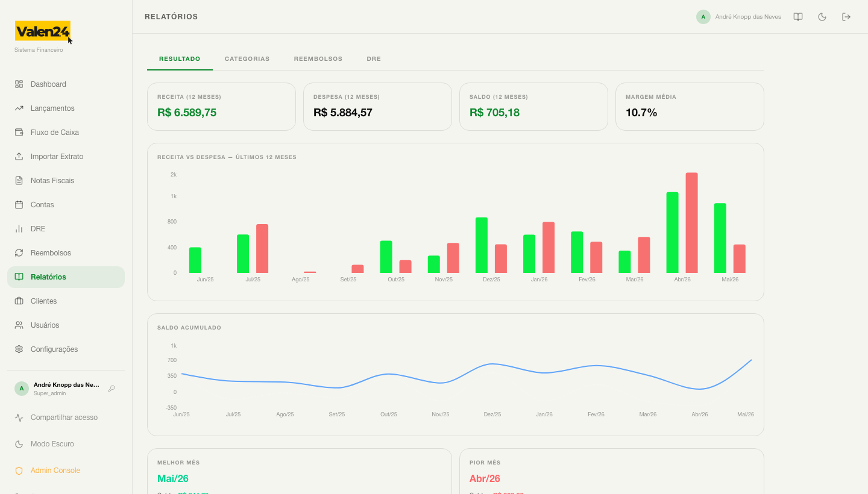Open the DRE tab
Viewport: 868px width, 494px height.
pyautogui.click(x=374, y=59)
